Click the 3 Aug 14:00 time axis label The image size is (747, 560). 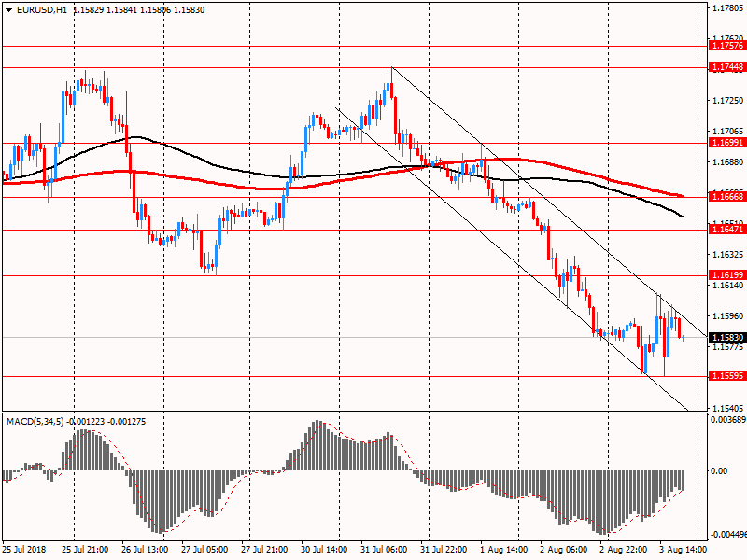click(x=684, y=550)
